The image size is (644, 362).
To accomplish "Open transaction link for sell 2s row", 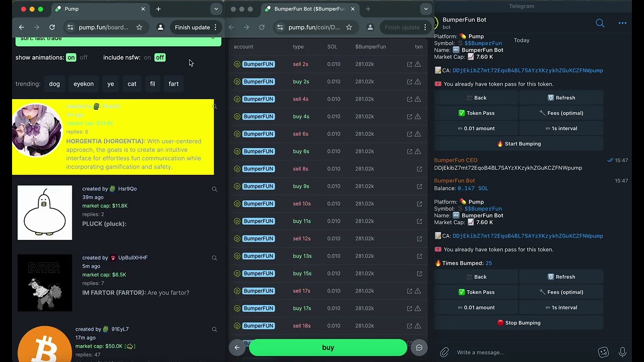I will (x=410, y=64).
